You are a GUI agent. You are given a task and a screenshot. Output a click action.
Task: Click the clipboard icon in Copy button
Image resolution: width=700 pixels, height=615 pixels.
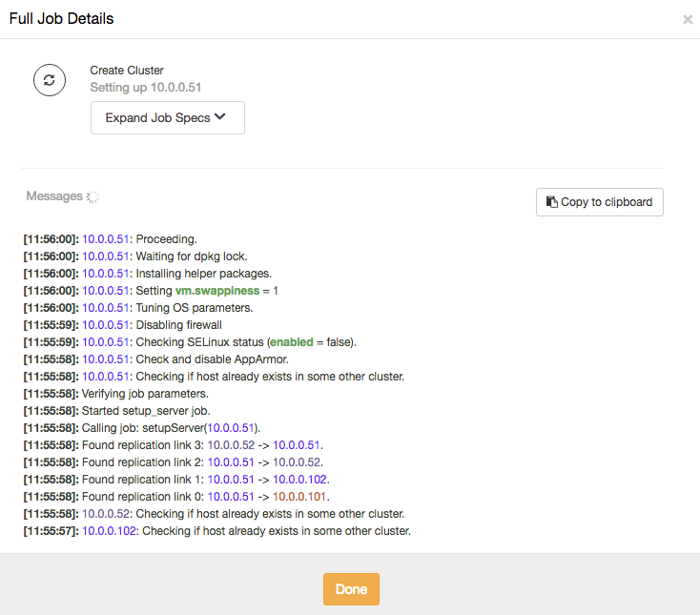click(x=552, y=202)
